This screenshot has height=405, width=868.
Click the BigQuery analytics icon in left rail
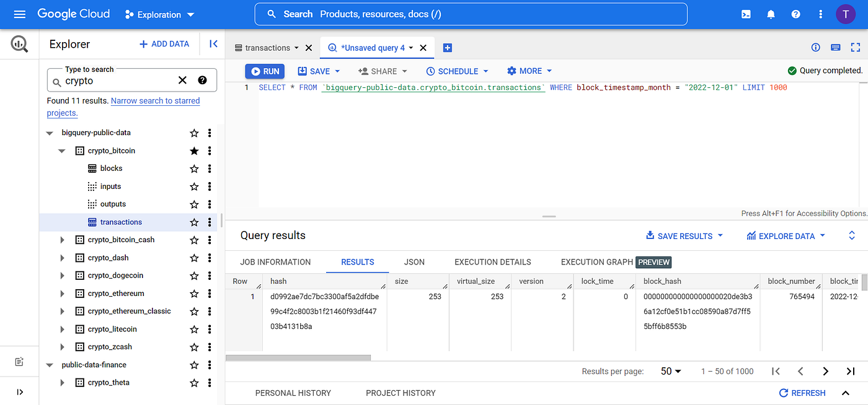(19, 44)
